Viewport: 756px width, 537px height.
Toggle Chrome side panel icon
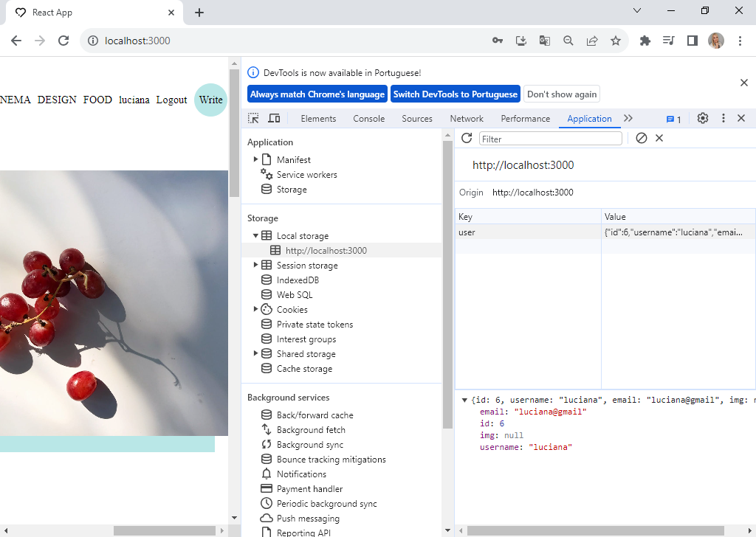pyautogui.click(x=693, y=41)
